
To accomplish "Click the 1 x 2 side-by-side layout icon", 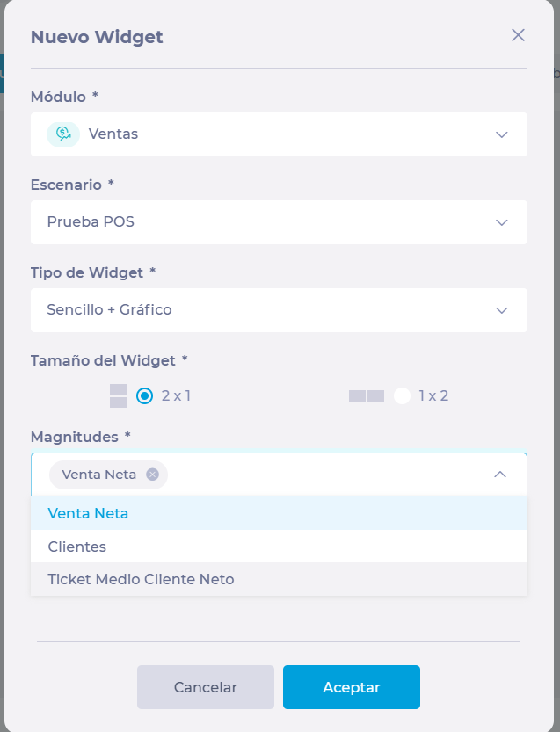I will (x=367, y=395).
